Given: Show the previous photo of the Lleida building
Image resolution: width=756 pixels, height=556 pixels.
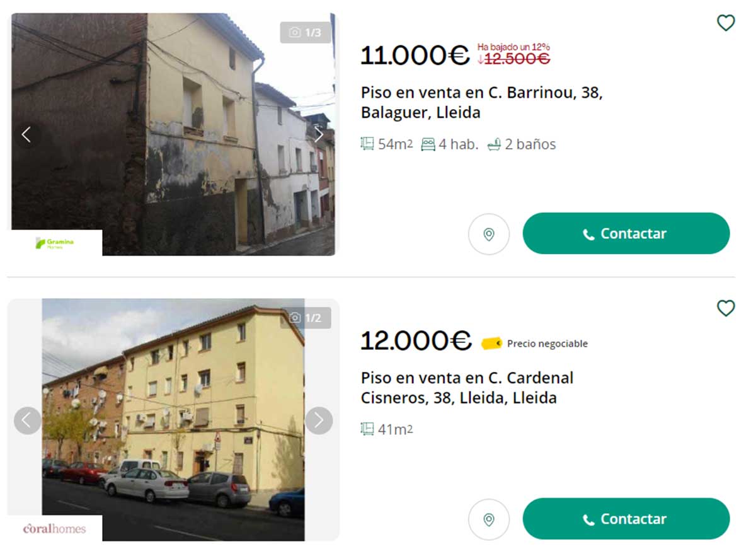Looking at the screenshot, I should point(28,420).
